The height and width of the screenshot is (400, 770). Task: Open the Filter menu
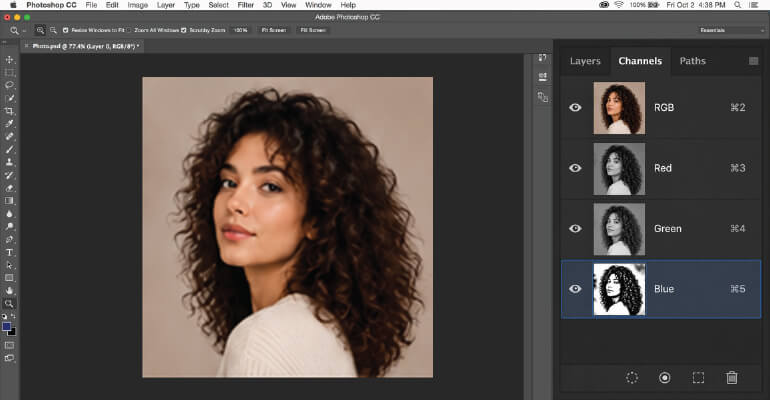246,5
